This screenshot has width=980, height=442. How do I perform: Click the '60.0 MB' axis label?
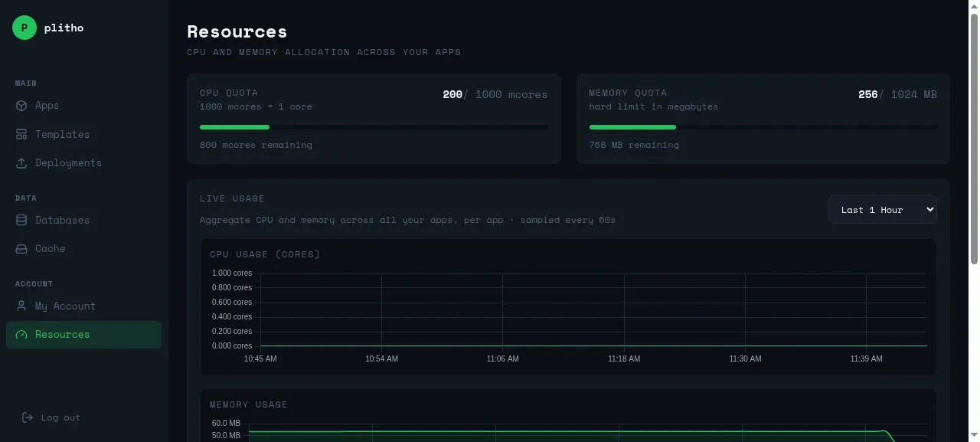(x=226, y=424)
